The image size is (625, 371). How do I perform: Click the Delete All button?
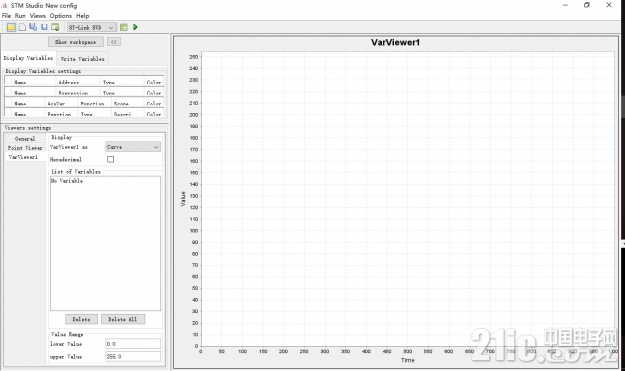122,319
